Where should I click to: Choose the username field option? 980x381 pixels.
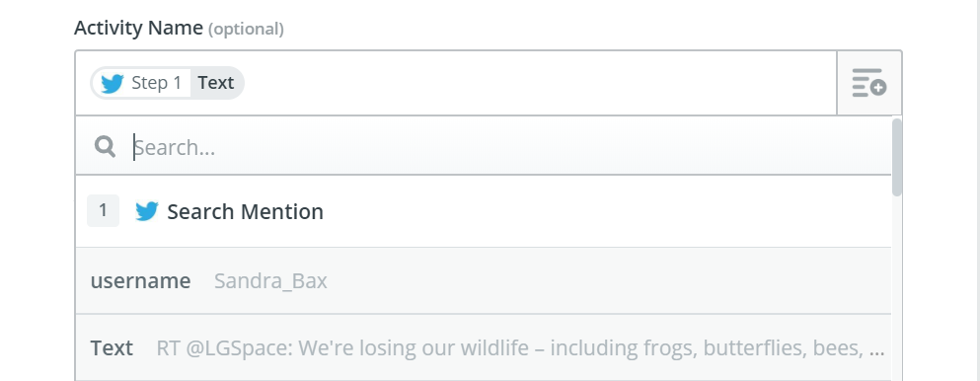pyautogui.click(x=484, y=281)
